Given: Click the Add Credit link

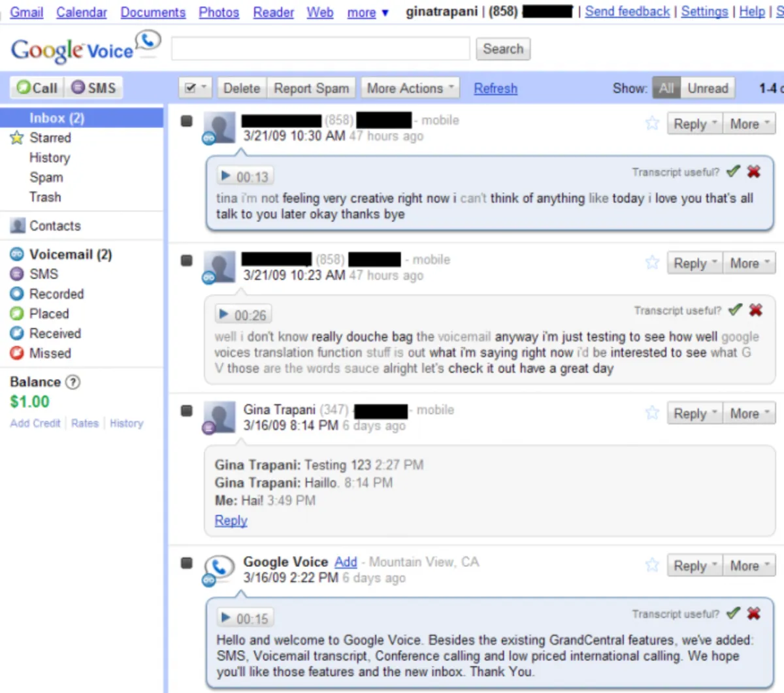Looking at the screenshot, I should pos(35,423).
